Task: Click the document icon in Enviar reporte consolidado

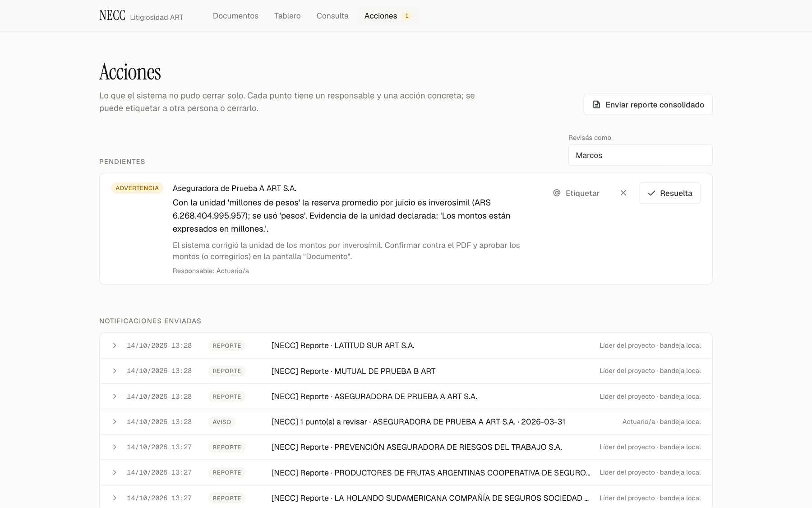Action: (596, 105)
